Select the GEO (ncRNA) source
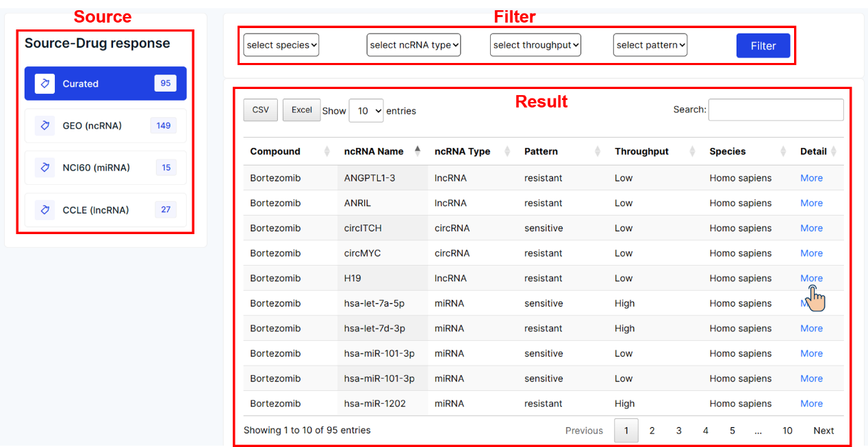This screenshot has height=447, width=868. point(105,125)
